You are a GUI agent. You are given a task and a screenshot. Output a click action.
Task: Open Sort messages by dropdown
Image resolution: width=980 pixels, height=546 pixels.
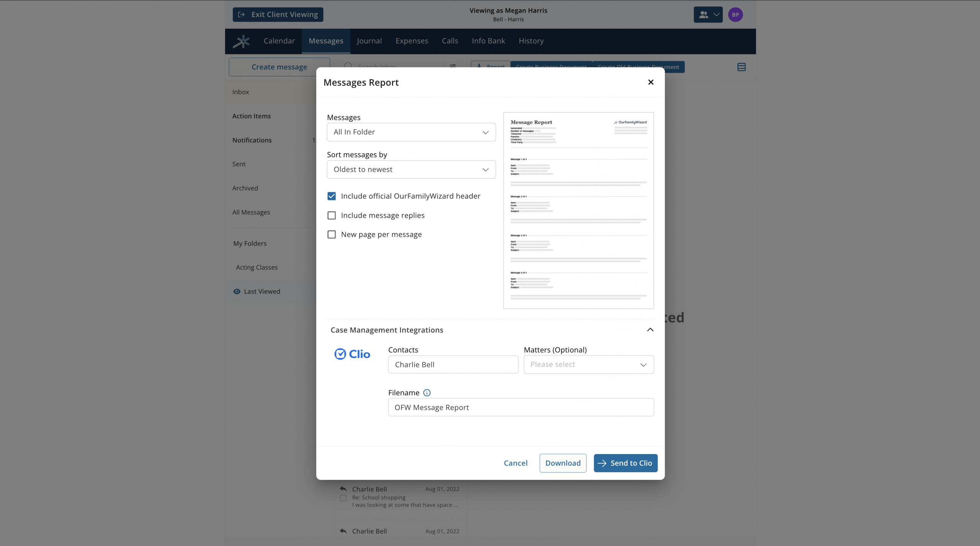click(x=411, y=170)
